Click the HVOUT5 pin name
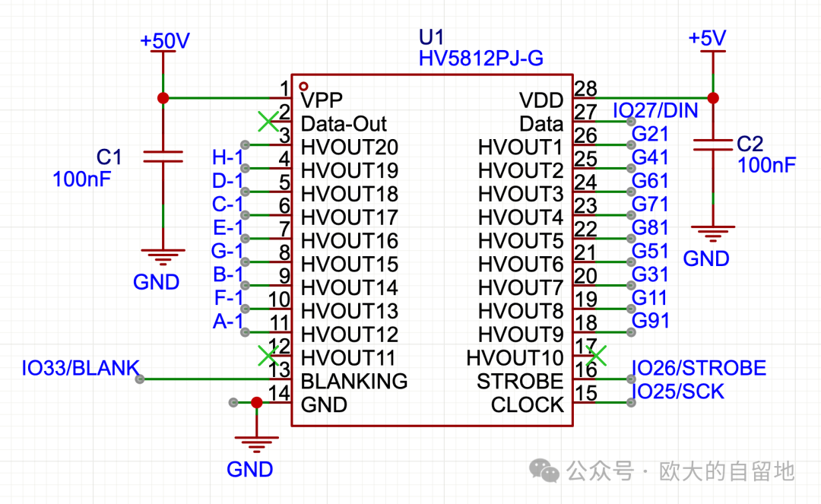 (521, 241)
